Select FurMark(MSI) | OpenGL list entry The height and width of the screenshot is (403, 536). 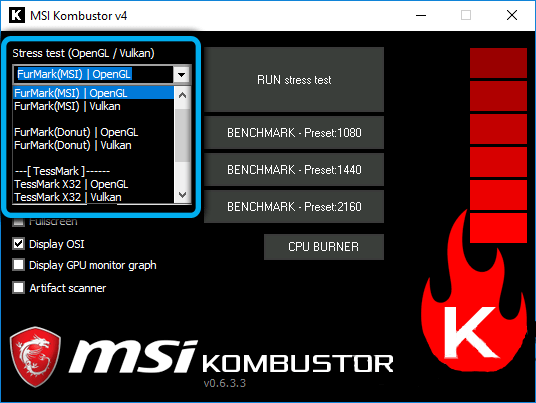coord(93,93)
